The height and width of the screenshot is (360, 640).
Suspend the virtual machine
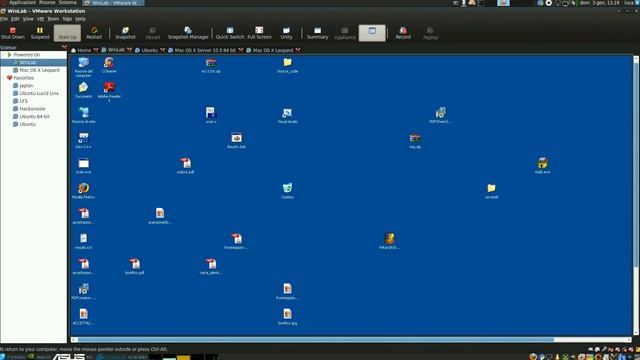click(40, 33)
